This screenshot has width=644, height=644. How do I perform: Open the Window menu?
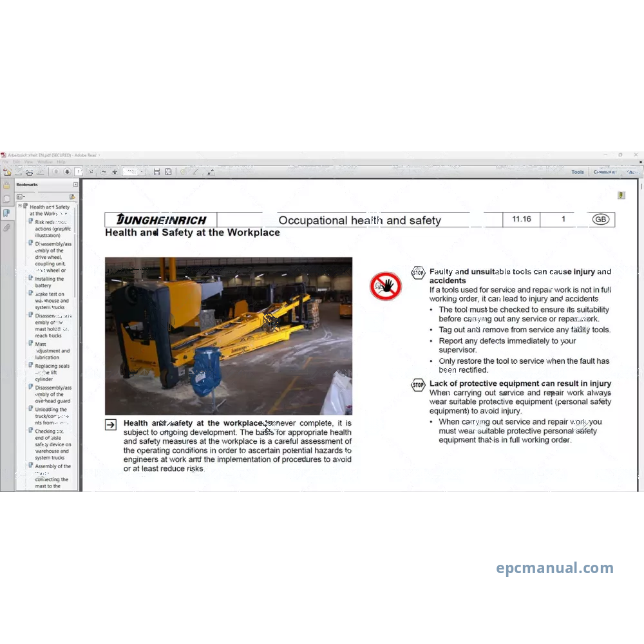click(45, 162)
